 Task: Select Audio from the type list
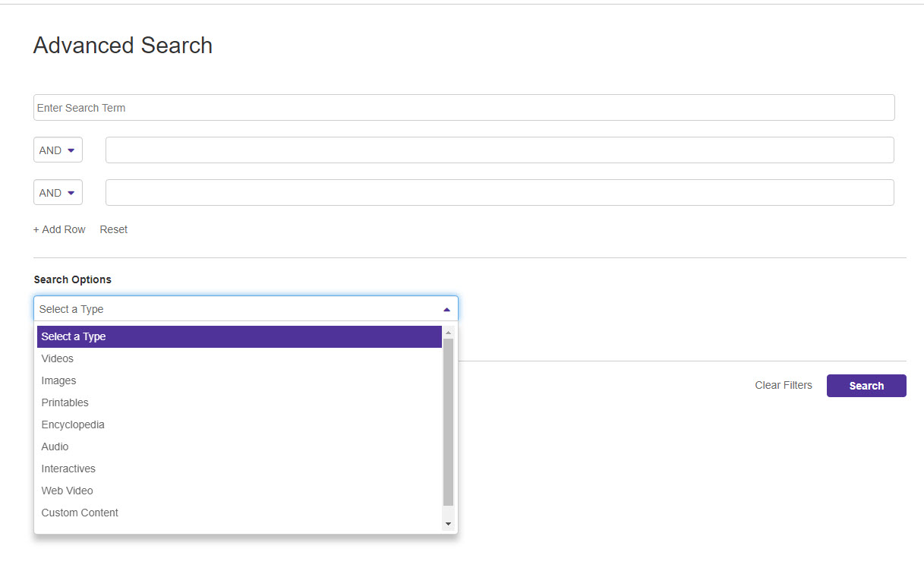click(x=55, y=447)
